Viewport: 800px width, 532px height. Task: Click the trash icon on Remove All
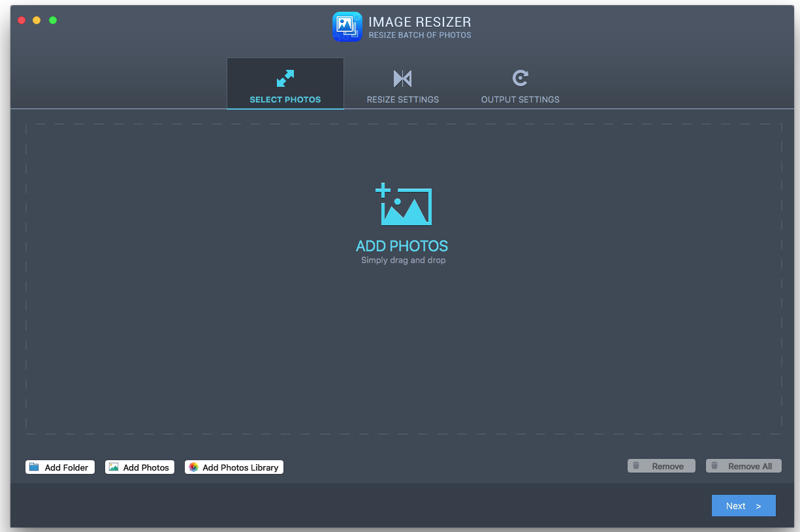[x=714, y=466]
